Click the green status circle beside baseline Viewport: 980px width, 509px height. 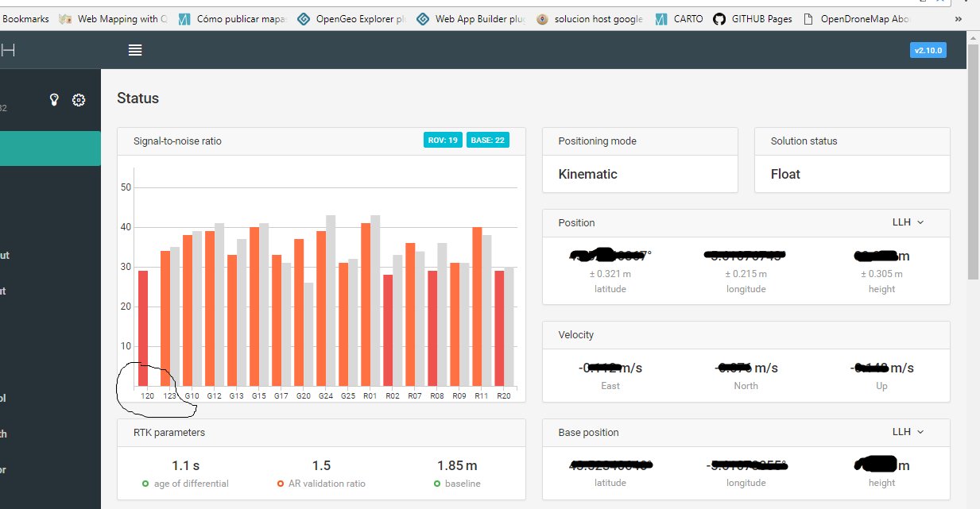click(x=437, y=484)
